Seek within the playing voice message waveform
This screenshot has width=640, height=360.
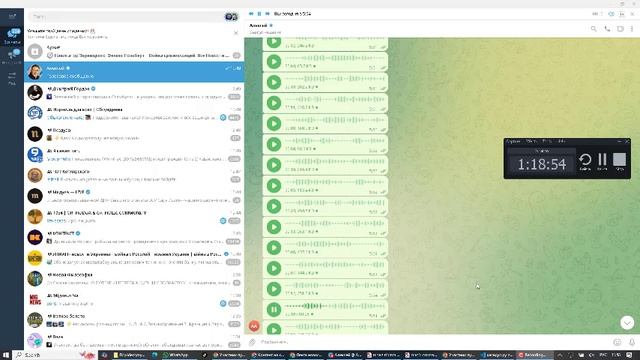coord(334,306)
